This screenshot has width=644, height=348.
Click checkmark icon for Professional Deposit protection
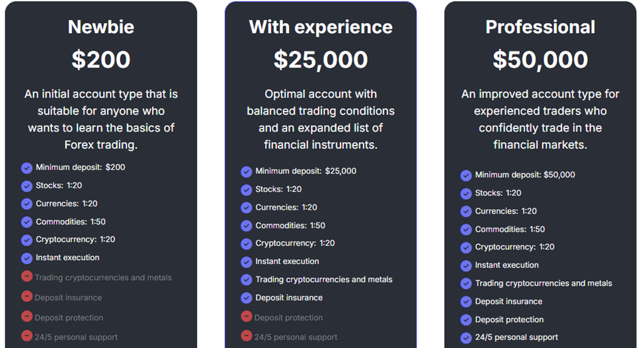click(x=466, y=320)
